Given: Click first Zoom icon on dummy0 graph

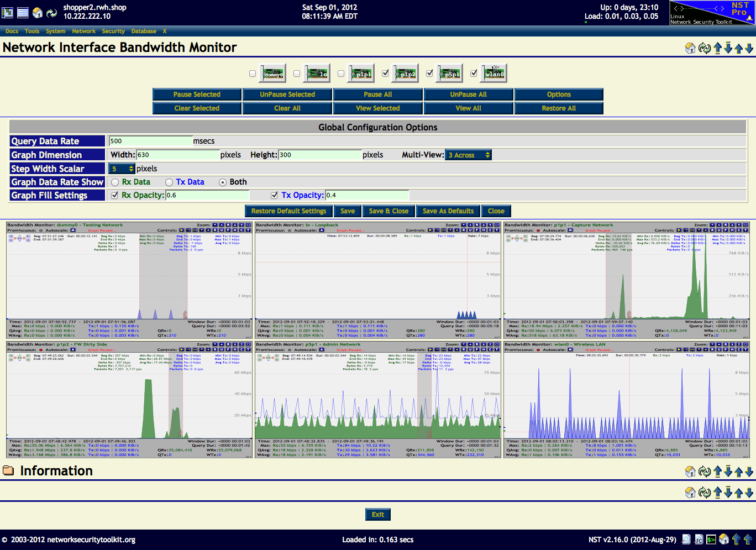Looking at the screenshot, I should 215,225.
